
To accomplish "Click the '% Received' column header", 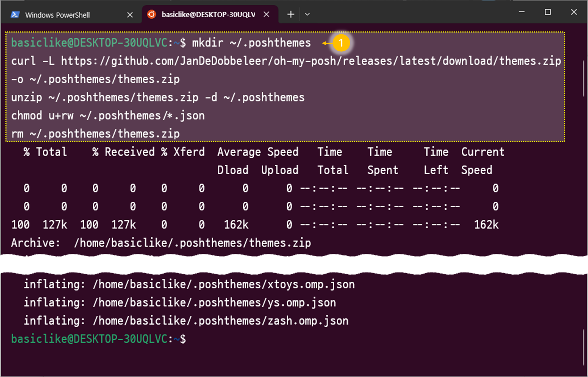I will [123, 152].
